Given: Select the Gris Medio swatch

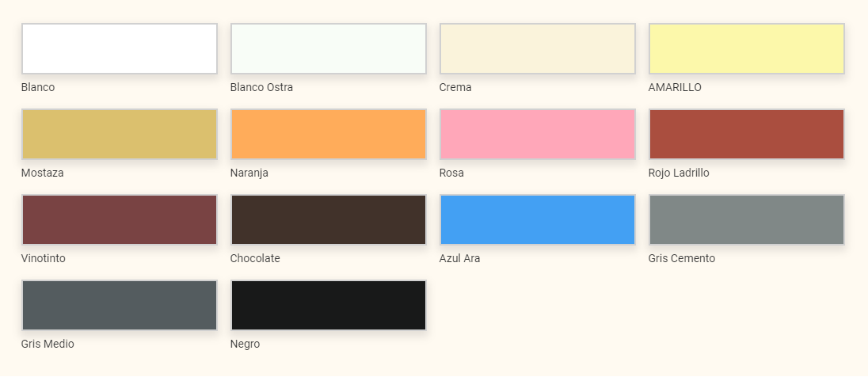Looking at the screenshot, I should 120,305.
